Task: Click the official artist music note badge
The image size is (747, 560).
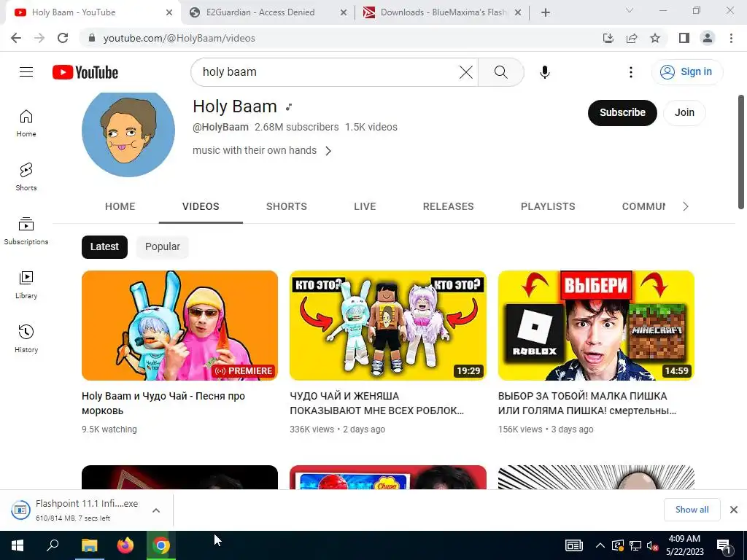Action: point(289,106)
